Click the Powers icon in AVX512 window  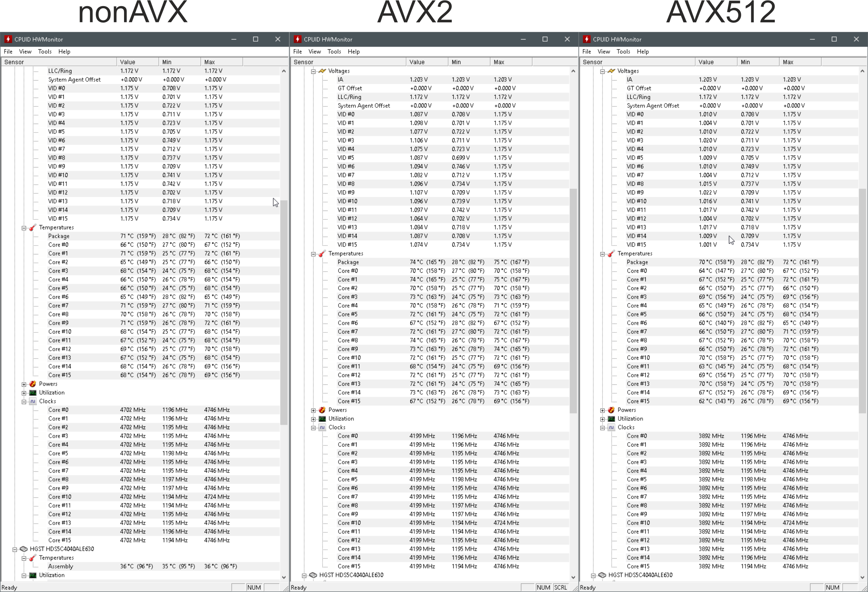[x=611, y=410]
